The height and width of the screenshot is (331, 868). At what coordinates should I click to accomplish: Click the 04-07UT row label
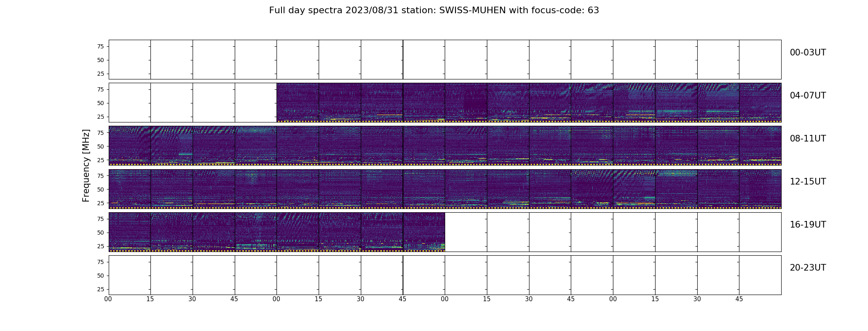(x=808, y=96)
